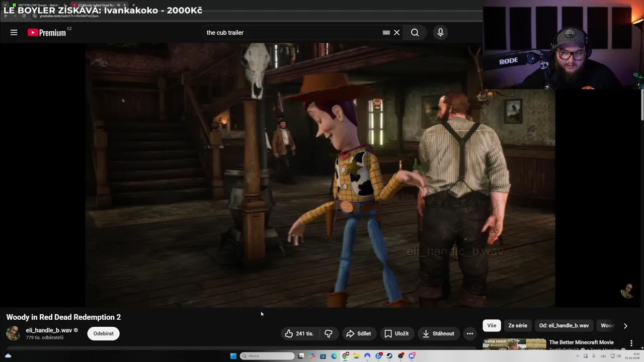Select the 'Vše' filter chip

pos(492,325)
